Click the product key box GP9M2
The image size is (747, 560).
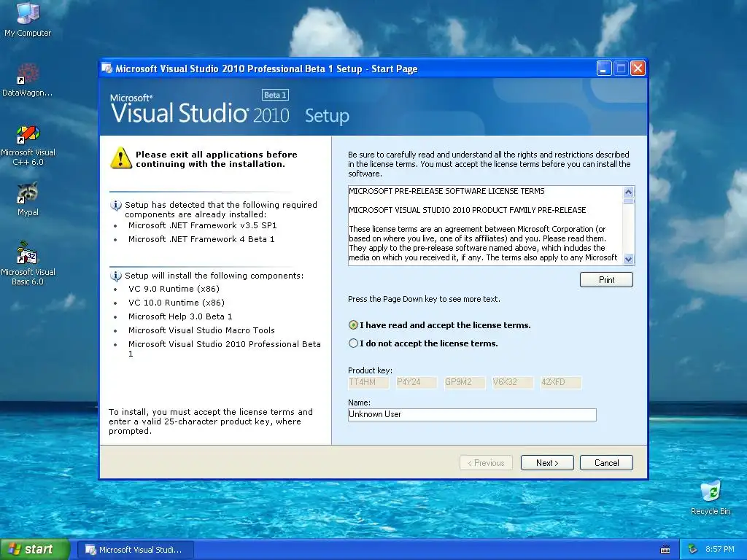click(x=465, y=382)
